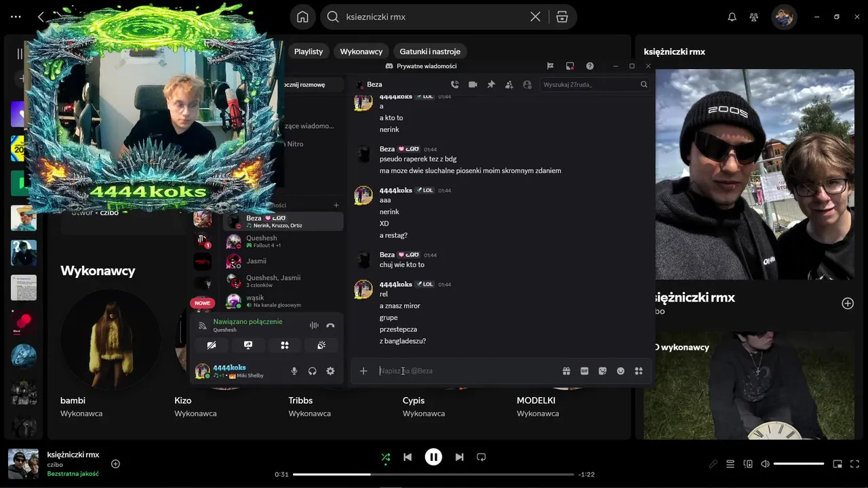This screenshot has width=868, height=488.
Task: Open Discord user settings gear
Action: (x=330, y=371)
